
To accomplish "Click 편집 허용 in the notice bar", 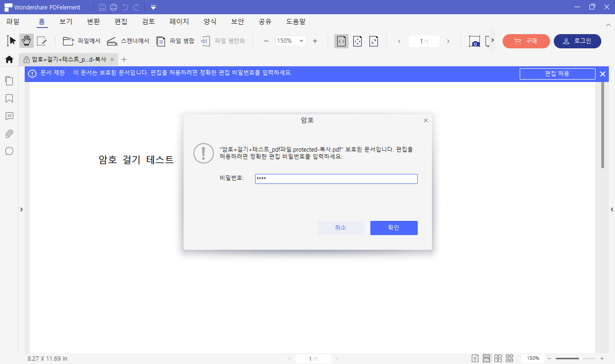I will click(557, 74).
